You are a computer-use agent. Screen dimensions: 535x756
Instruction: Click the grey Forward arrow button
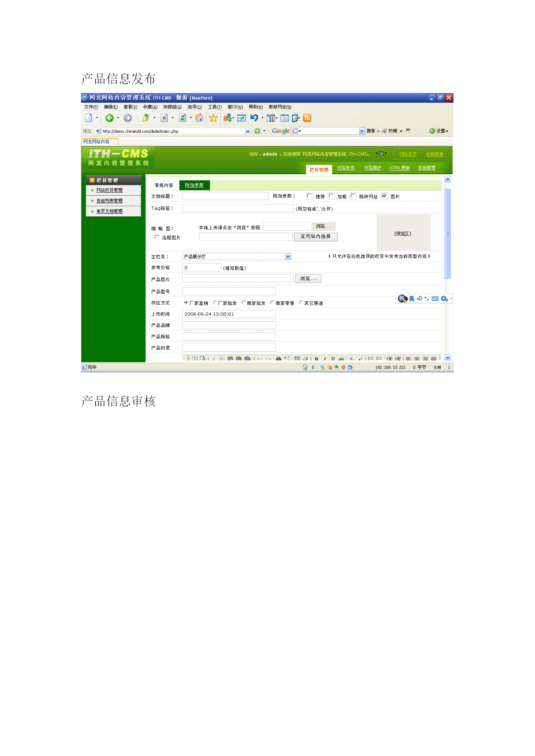128,118
